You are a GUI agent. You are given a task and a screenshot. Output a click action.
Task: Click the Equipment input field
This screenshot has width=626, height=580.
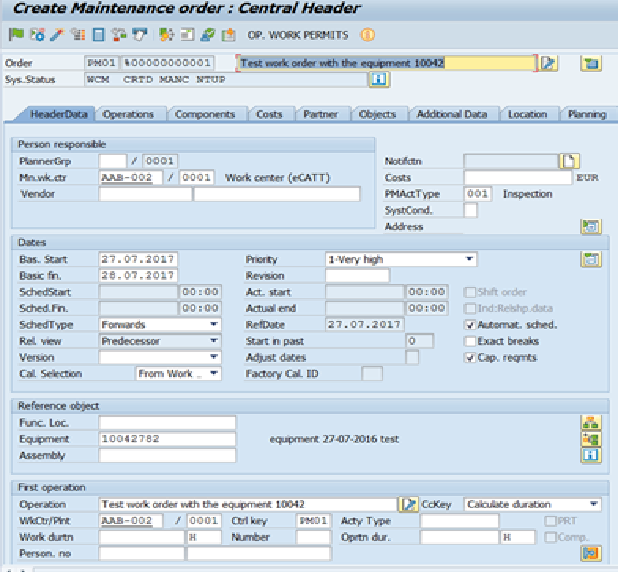(167, 439)
